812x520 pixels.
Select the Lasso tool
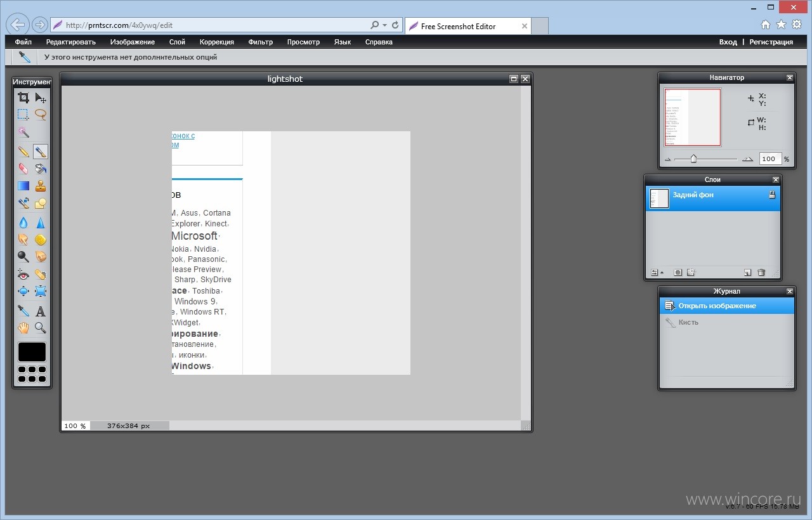41,115
